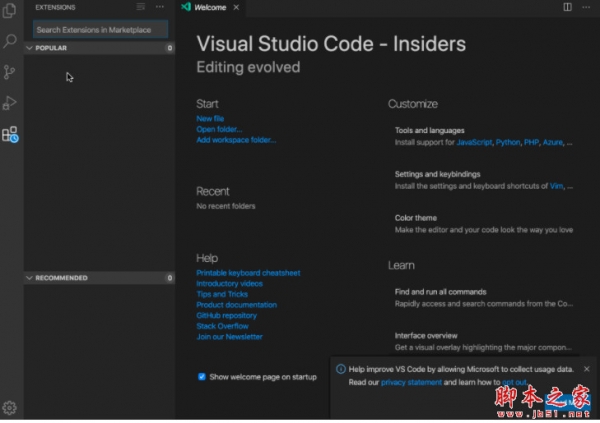Image resolution: width=600 pixels, height=423 pixels.
Task: Open Introductory videos link
Action: [x=230, y=284]
